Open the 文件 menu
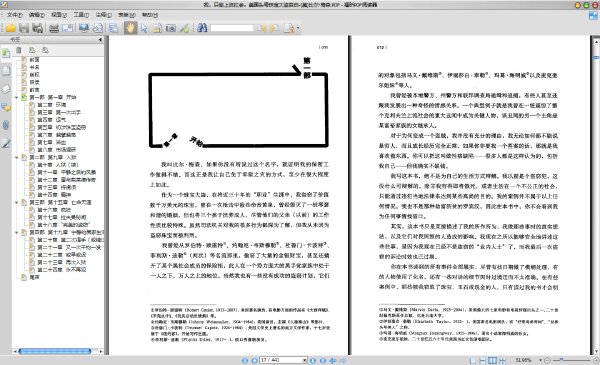 pos(15,15)
